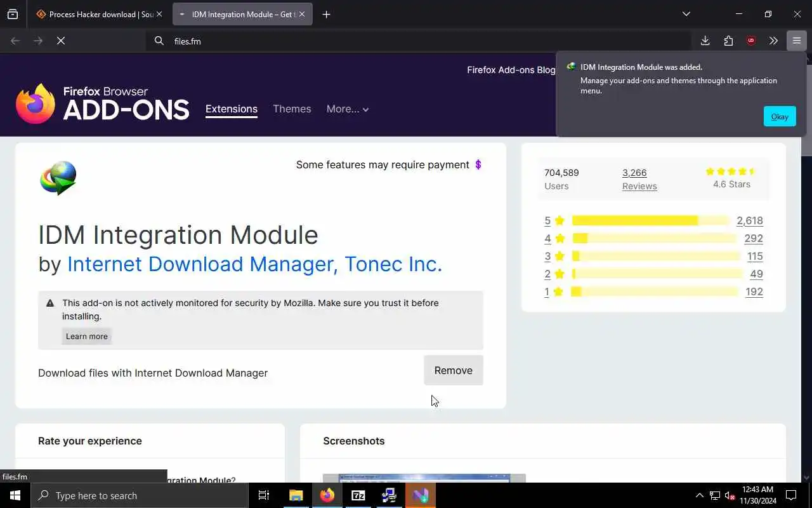This screenshot has width=812, height=508.
Task: Open 7-Zip from the taskbar
Action: 358,495
